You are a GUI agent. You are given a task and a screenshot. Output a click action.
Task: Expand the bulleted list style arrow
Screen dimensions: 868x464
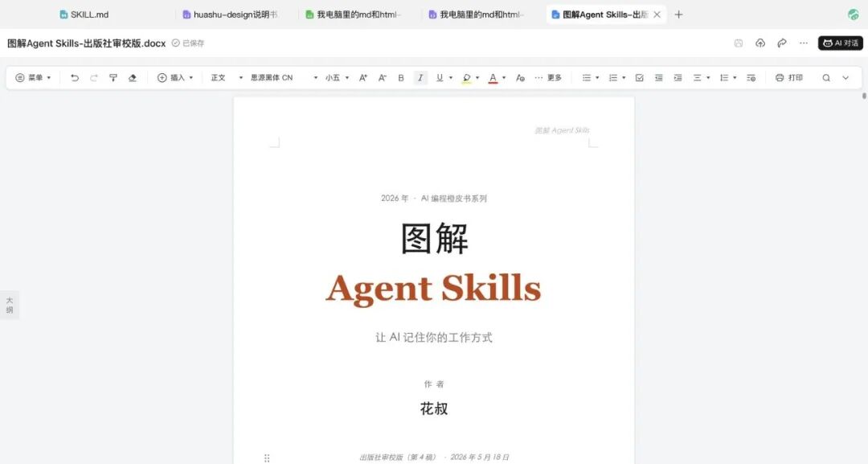coord(597,78)
